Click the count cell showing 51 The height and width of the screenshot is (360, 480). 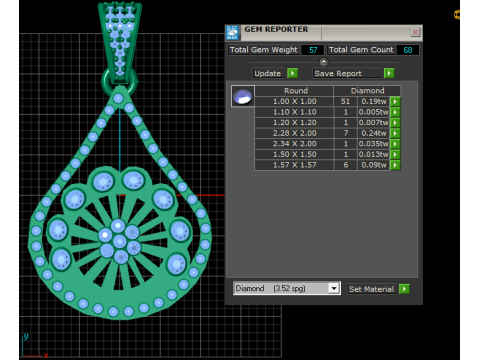pos(346,101)
